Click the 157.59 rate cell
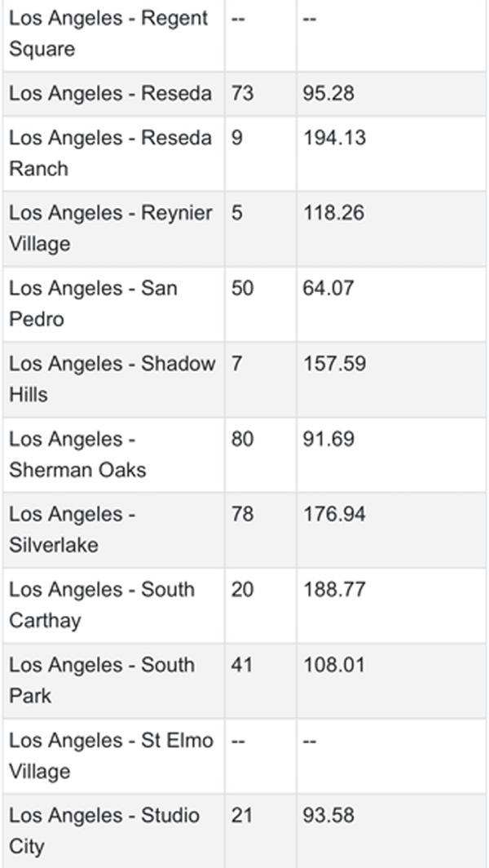489x868 pixels. tap(334, 363)
